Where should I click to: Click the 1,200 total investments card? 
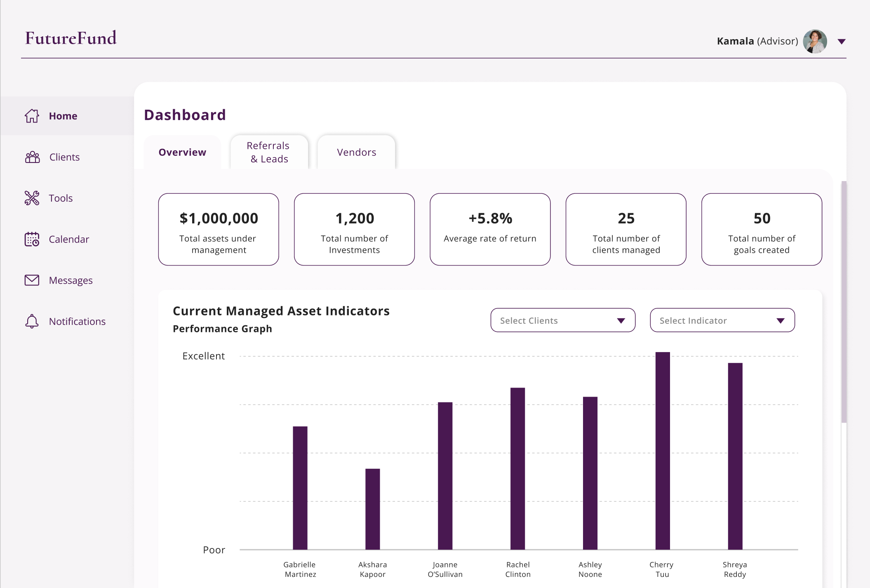click(354, 229)
